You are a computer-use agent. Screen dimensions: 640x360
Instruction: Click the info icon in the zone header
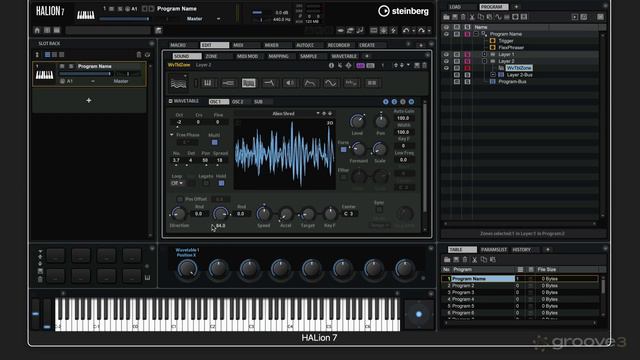tap(331, 65)
